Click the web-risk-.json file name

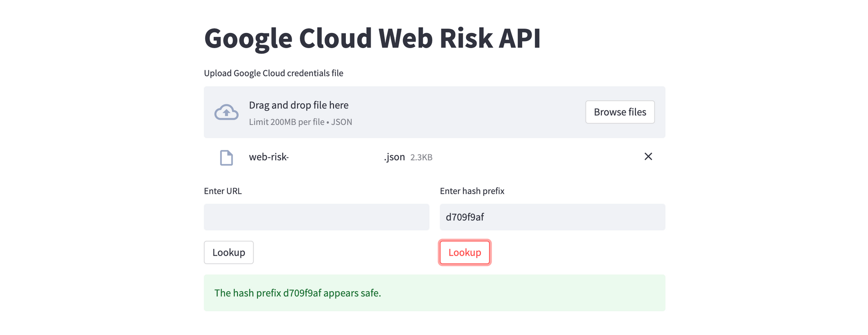[x=327, y=157]
